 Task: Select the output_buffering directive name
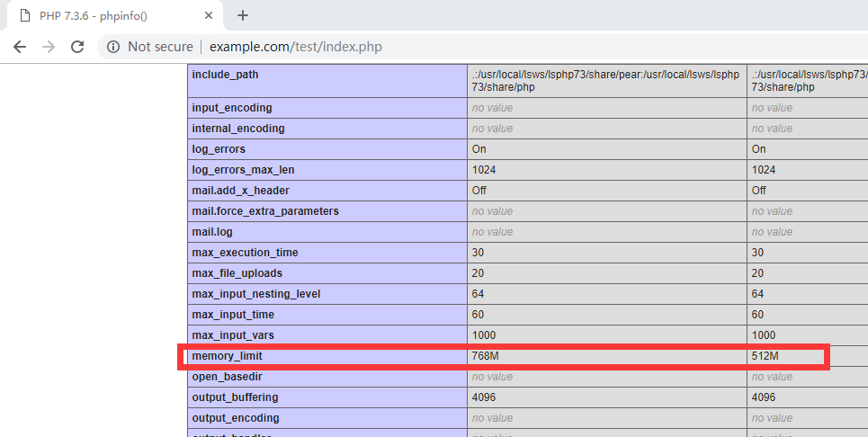pos(236,397)
